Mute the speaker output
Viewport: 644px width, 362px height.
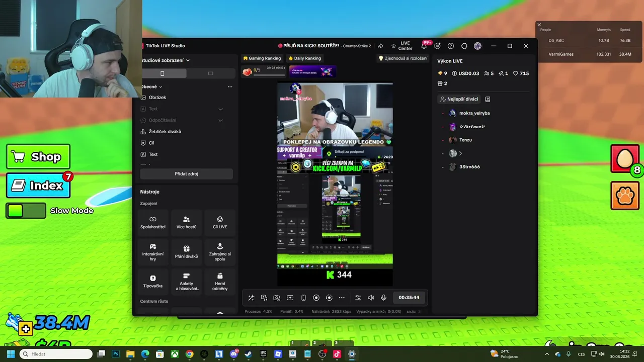pyautogui.click(x=371, y=298)
